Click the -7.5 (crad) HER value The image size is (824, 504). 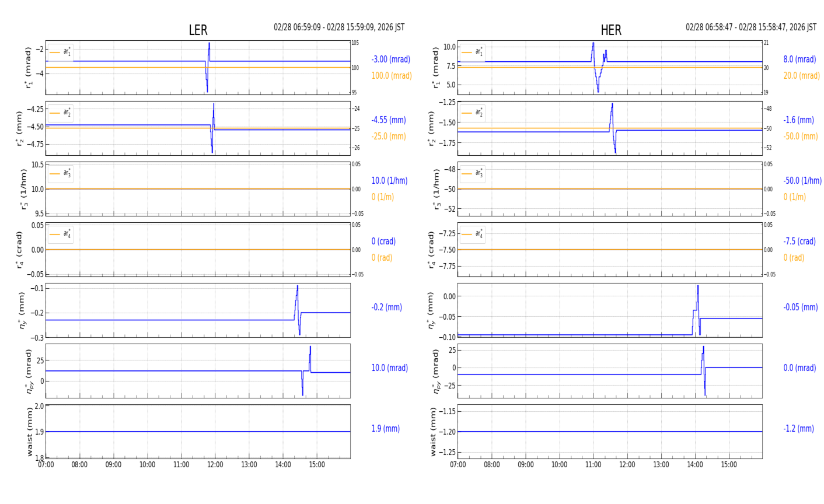coord(799,242)
